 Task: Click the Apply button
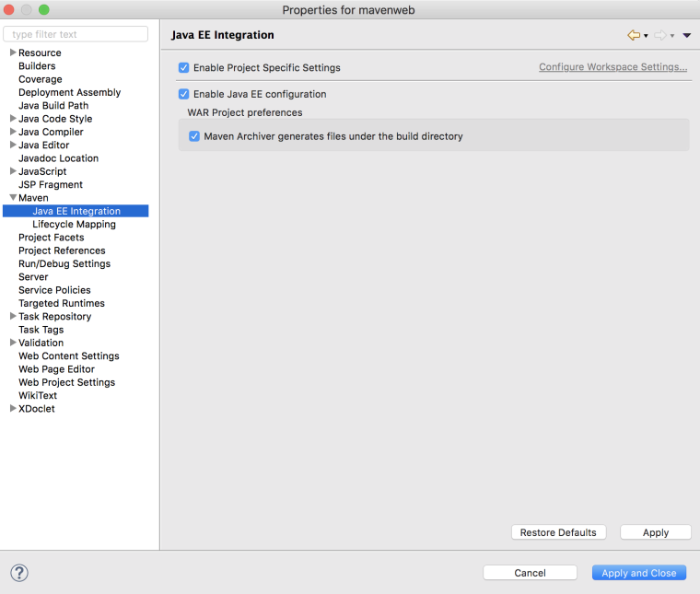[656, 532]
